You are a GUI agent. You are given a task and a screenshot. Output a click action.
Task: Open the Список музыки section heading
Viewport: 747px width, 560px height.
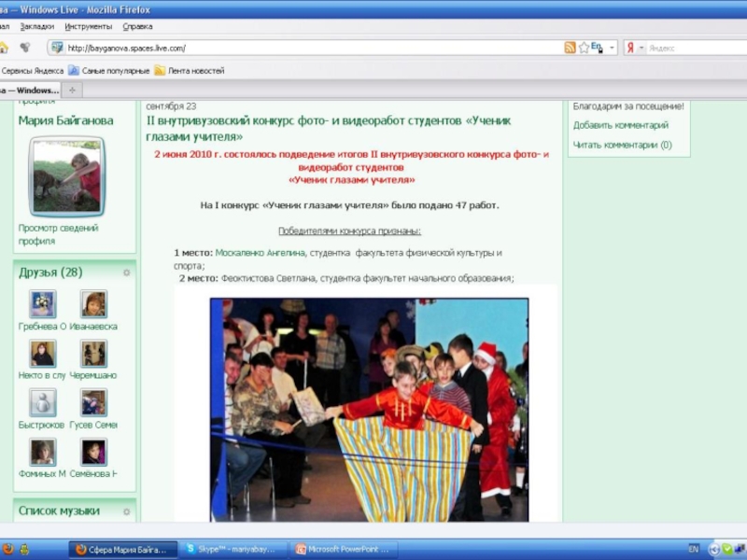59,511
